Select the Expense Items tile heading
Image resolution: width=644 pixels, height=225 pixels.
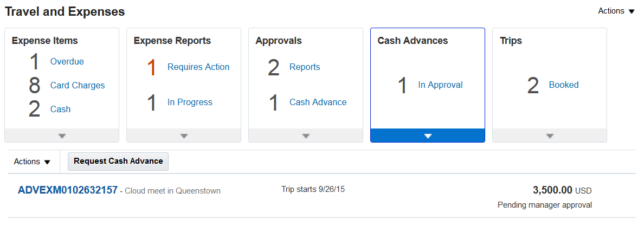[x=45, y=41]
